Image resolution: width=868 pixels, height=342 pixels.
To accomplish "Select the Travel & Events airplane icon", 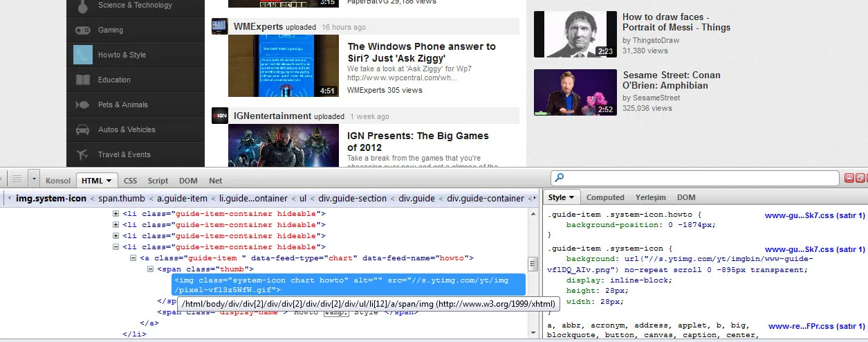I will 83,154.
